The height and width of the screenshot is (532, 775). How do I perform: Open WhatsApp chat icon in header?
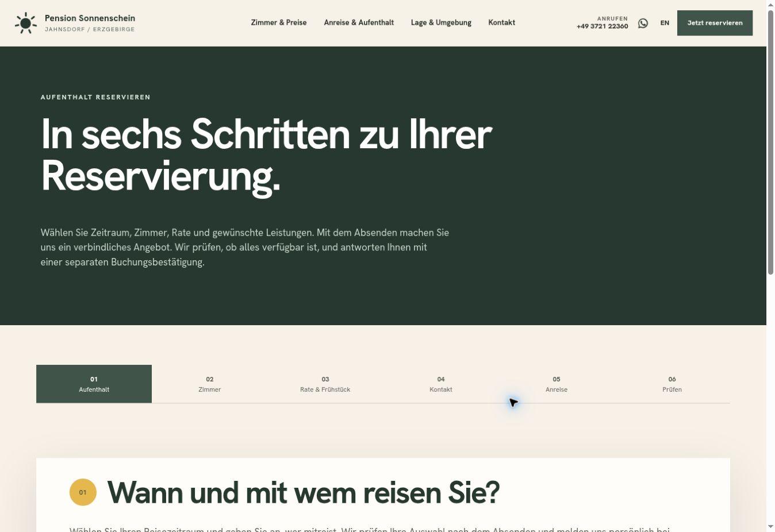click(x=643, y=23)
